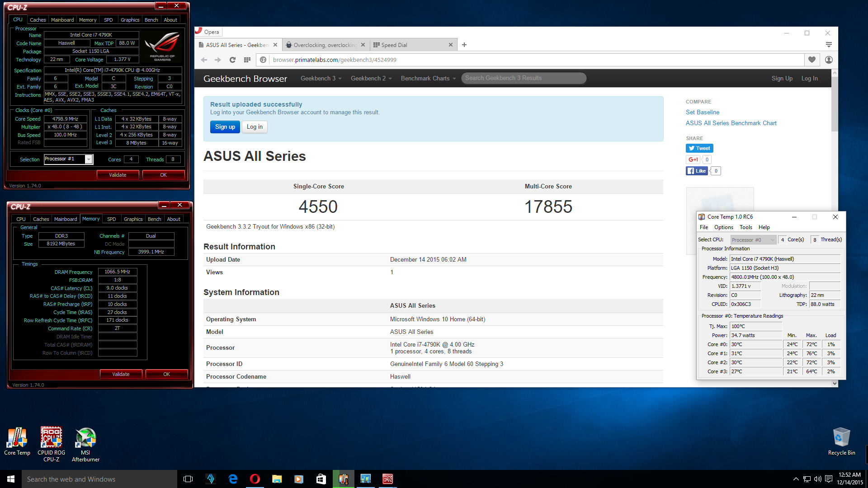The width and height of the screenshot is (868, 488).
Task: Click ROG CPU-Z taskbar icon
Action: coord(387,479)
